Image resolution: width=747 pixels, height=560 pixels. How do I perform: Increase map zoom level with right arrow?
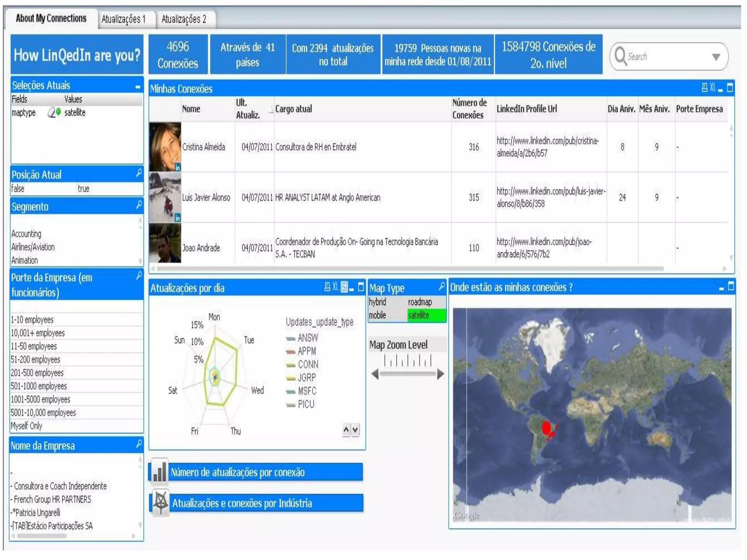(441, 374)
